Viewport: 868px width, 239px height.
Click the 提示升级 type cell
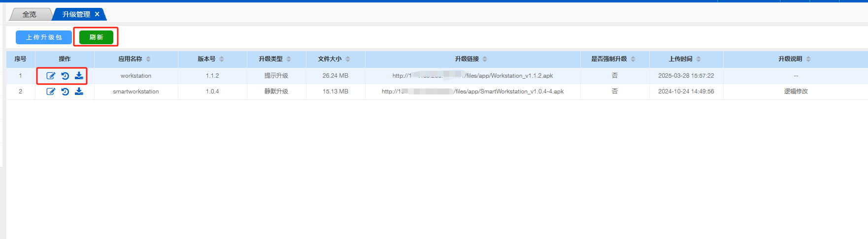click(x=276, y=76)
